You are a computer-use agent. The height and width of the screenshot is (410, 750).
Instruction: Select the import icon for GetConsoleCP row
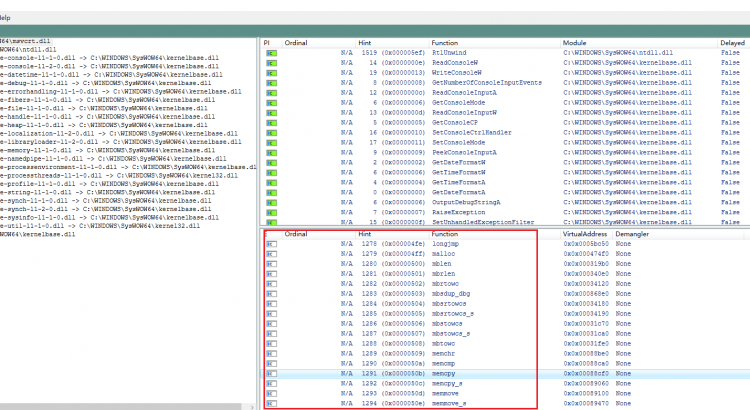coord(271,122)
